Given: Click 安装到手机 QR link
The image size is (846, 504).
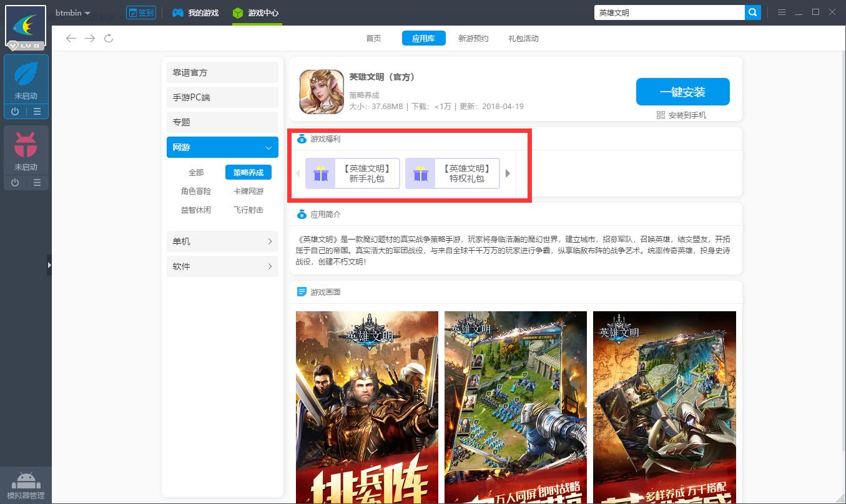Looking at the screenshot, I should [x=682, y=115].
